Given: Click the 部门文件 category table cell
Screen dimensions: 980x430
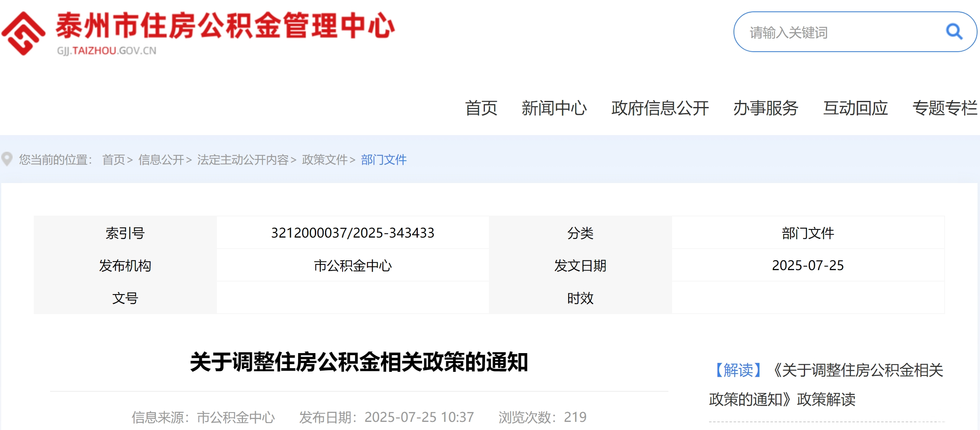Looking at the screenshot, I should [808, 233].
